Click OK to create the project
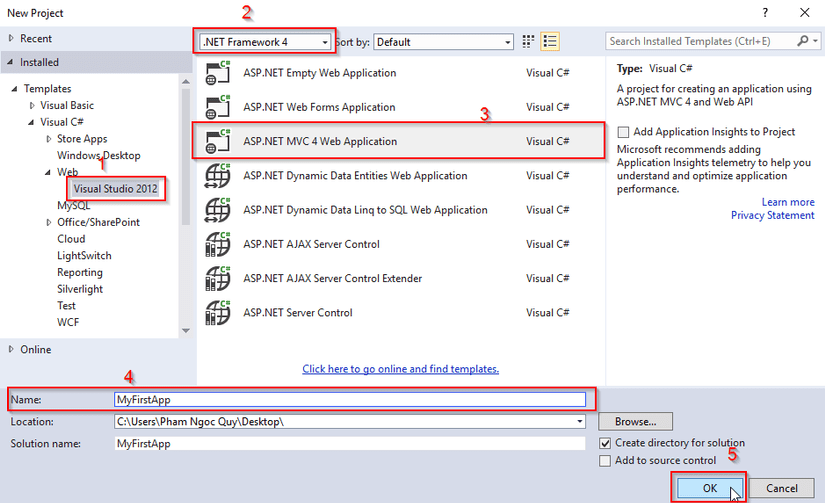Image resolution: width=825 pixels, height=503 pixels. click(709, 488)
